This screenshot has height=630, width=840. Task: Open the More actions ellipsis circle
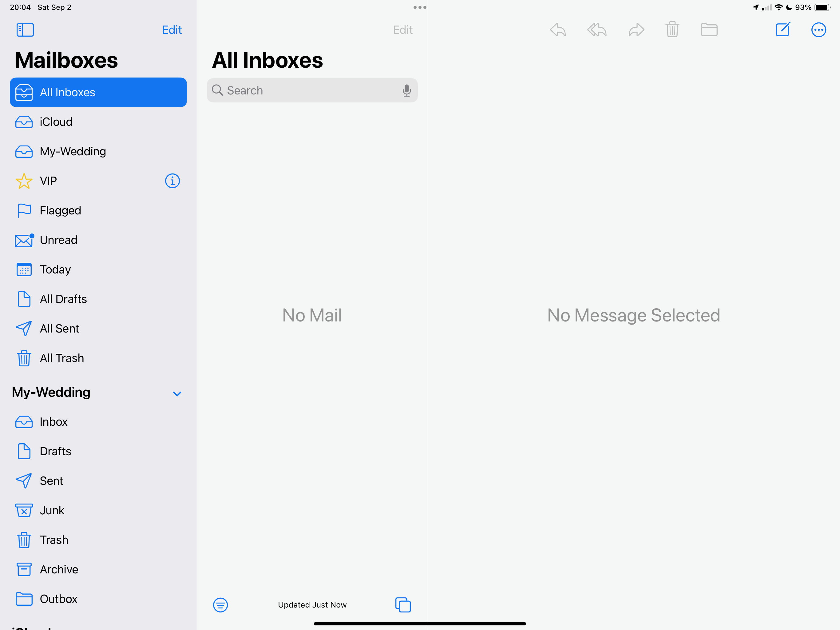[x=818, y=30]
